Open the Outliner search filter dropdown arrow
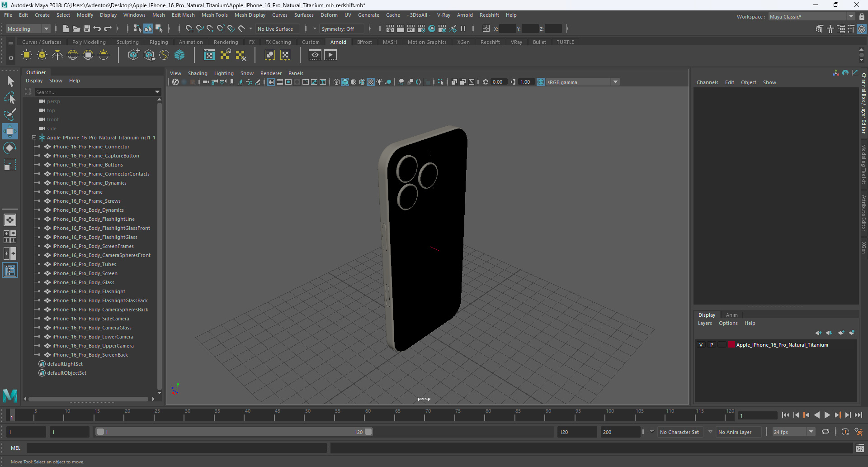Screen dimensions: 868x467 (157, 92)
